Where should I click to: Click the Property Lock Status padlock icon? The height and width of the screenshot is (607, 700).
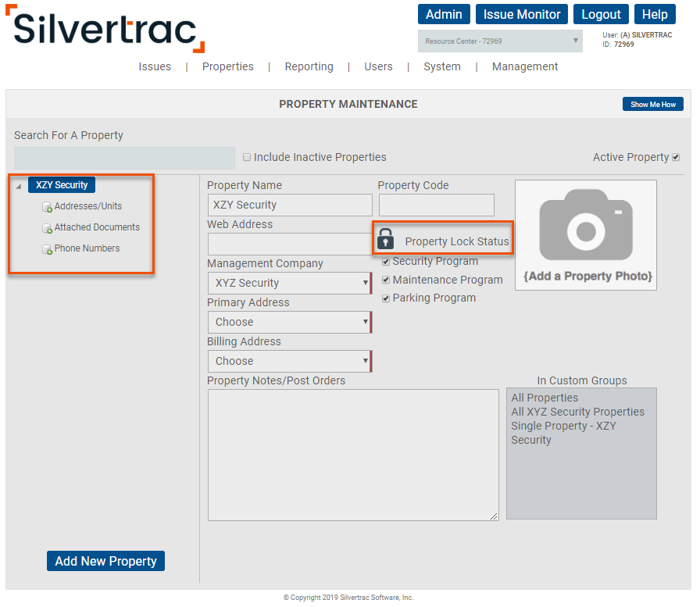[x=385, y=239]
